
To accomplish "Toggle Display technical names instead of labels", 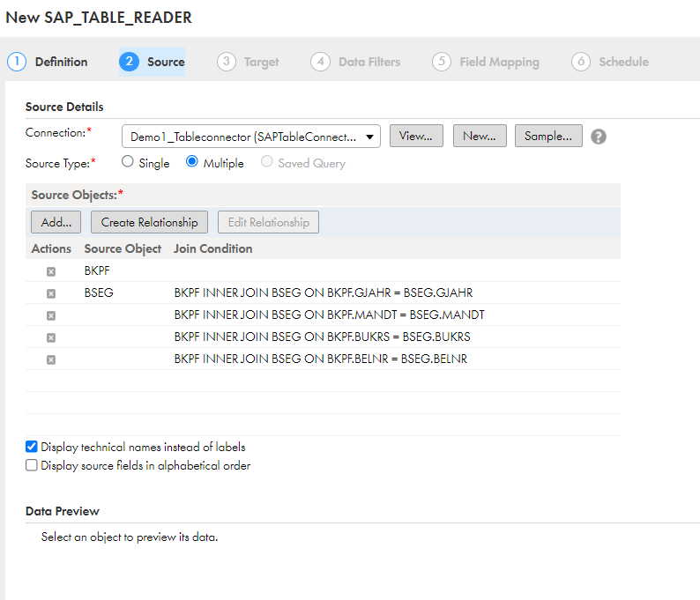I will [x=31, y=447].
